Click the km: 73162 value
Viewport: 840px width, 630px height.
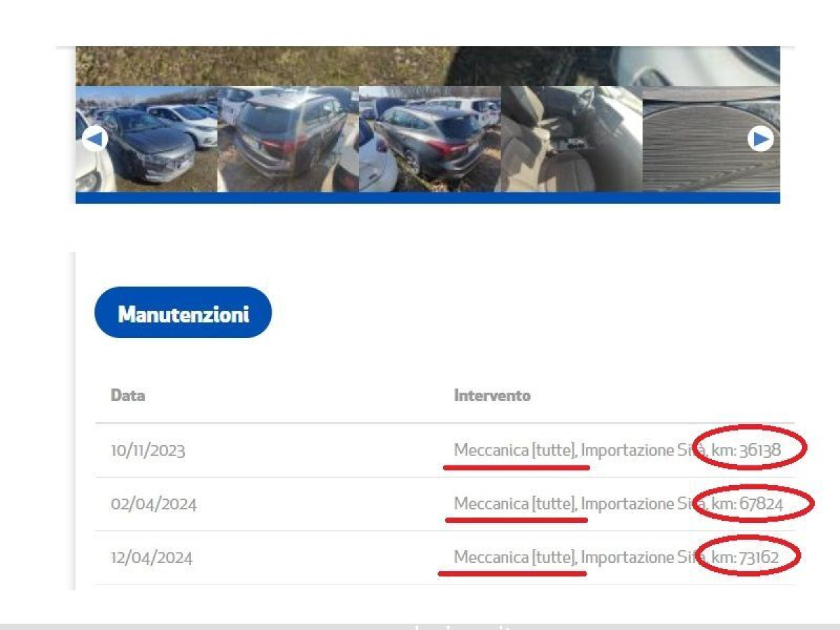click(x=745, y=557)
